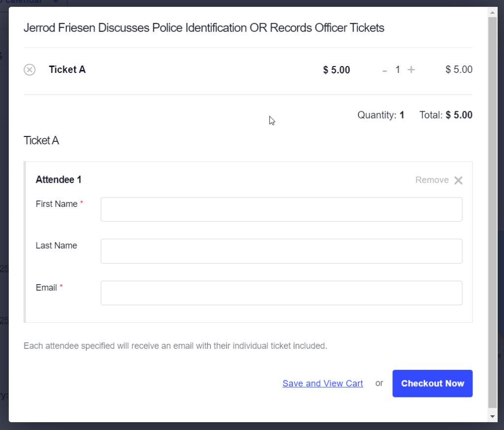Viewport: 504px width, 430px height.
Task: Click the scrollbar up arrow
Action: point(493,12)
